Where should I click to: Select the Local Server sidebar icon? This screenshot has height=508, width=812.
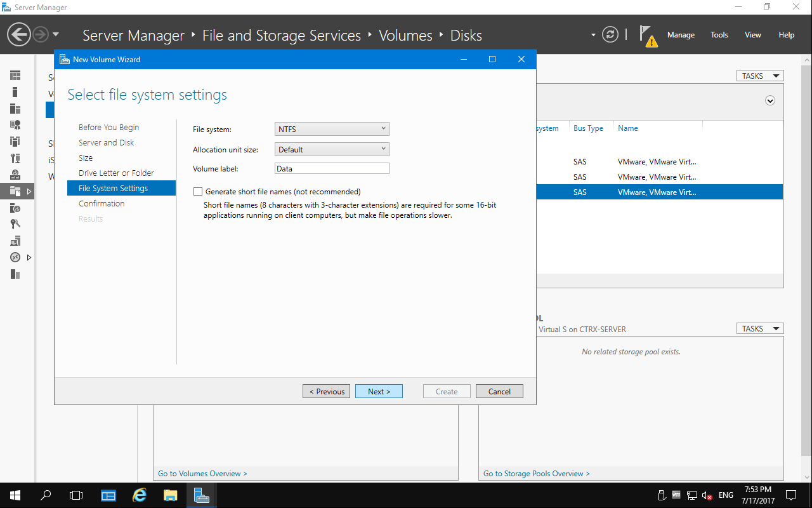pos(15,92)
